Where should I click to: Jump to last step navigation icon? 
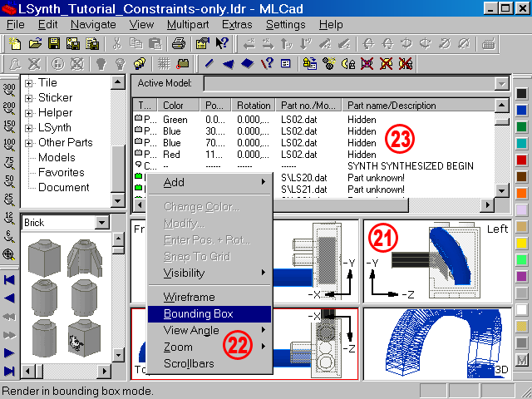[9, 372]
